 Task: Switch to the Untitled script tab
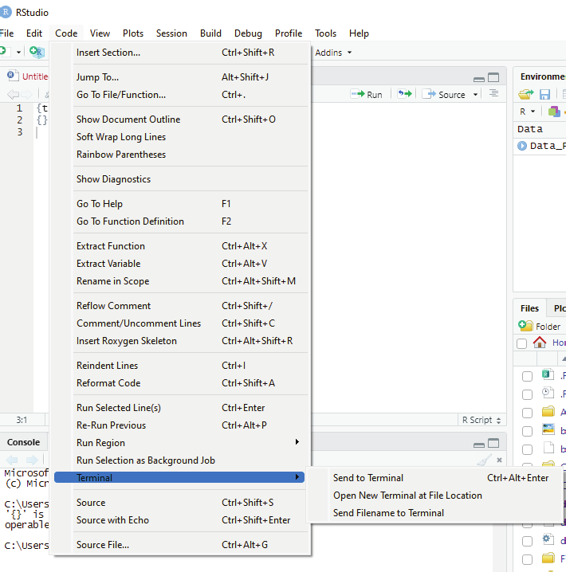coord(28,76)
